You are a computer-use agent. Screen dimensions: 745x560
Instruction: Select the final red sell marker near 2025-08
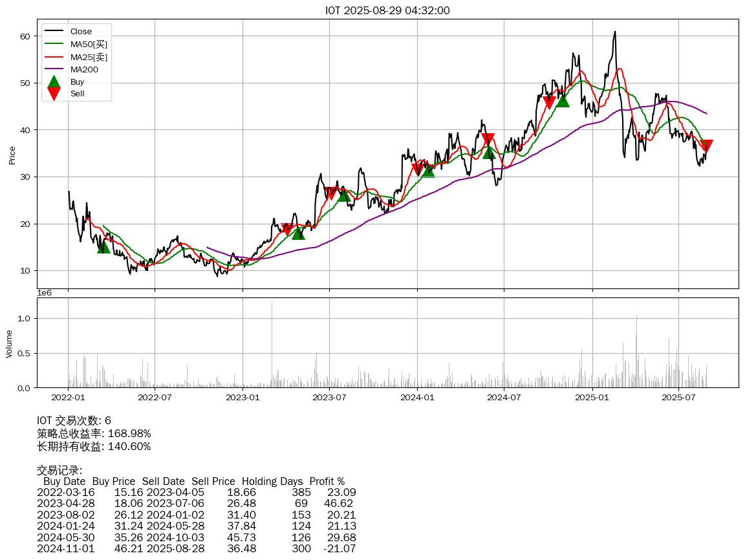tap(706, 146)
